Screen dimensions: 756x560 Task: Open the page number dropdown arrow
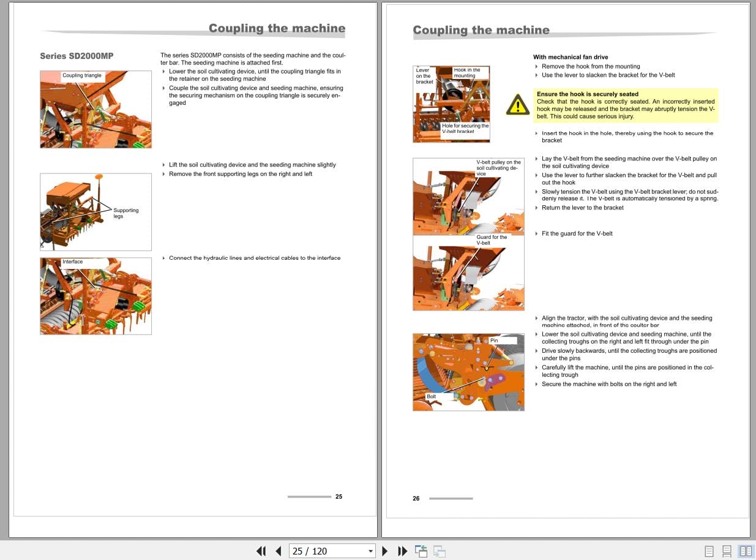pos(370,551)
